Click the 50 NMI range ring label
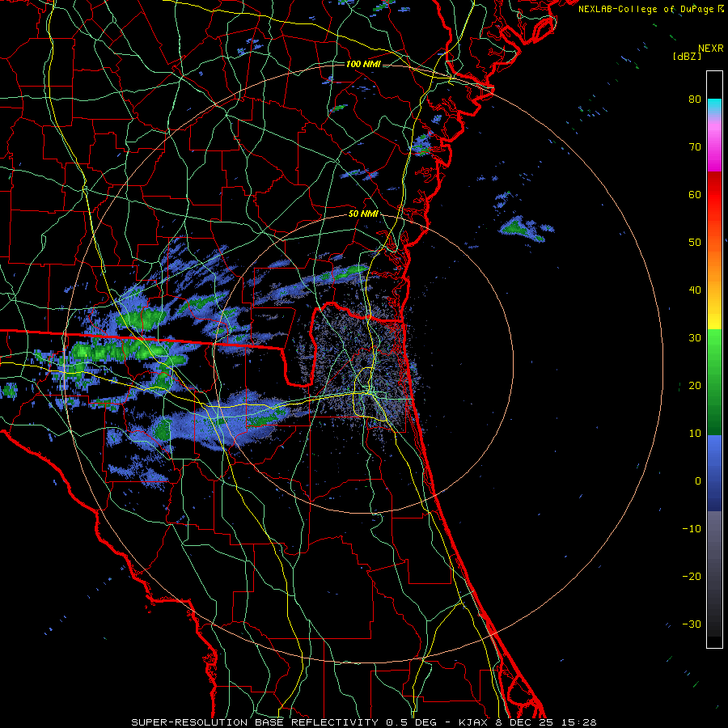This screenshot has width=728, height=728. click(x=363, y=214)
